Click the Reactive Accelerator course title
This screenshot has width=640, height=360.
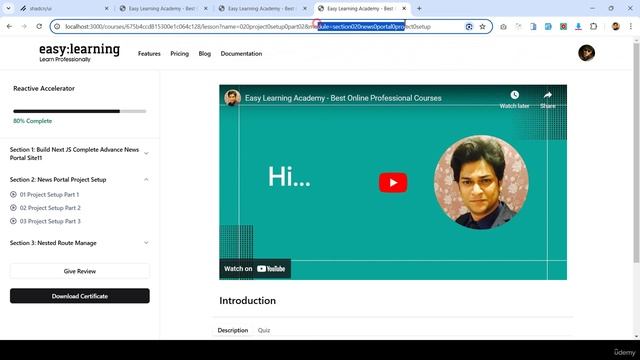click(x=44, y=88)
